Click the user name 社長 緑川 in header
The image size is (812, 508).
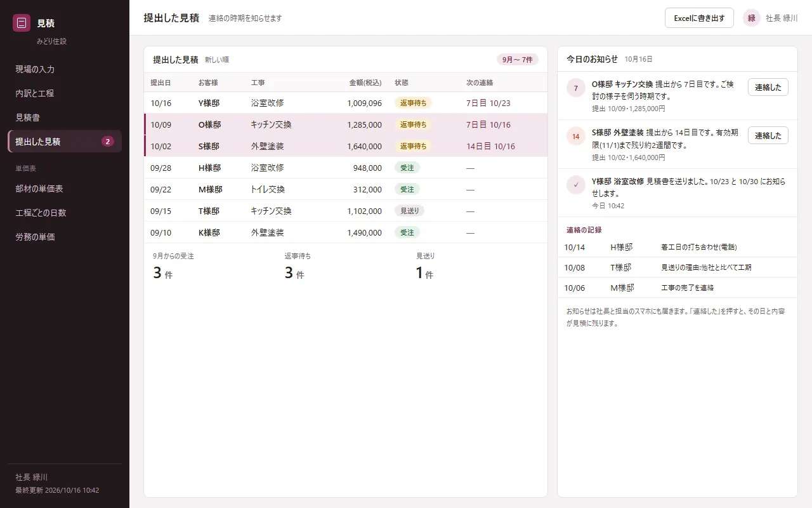(x=782, y=18)
